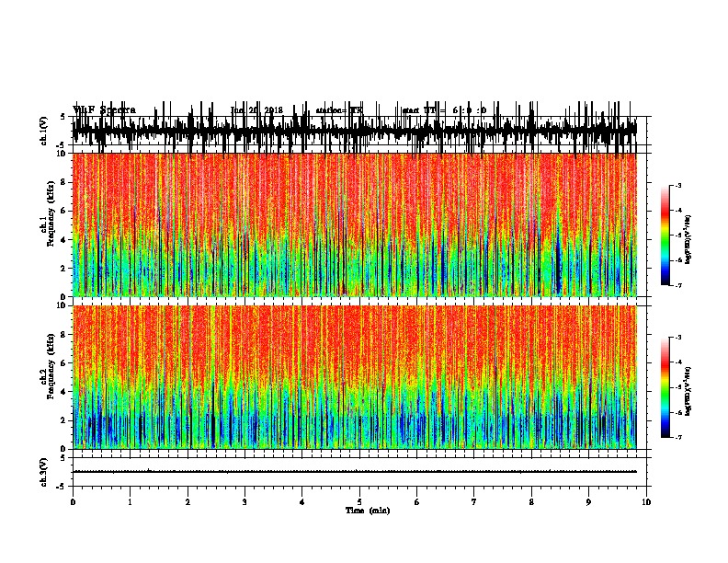Click the '10' kHz tick of ch.2 spectrogram
Screen dimensions: 728x563
pos(62,305)
